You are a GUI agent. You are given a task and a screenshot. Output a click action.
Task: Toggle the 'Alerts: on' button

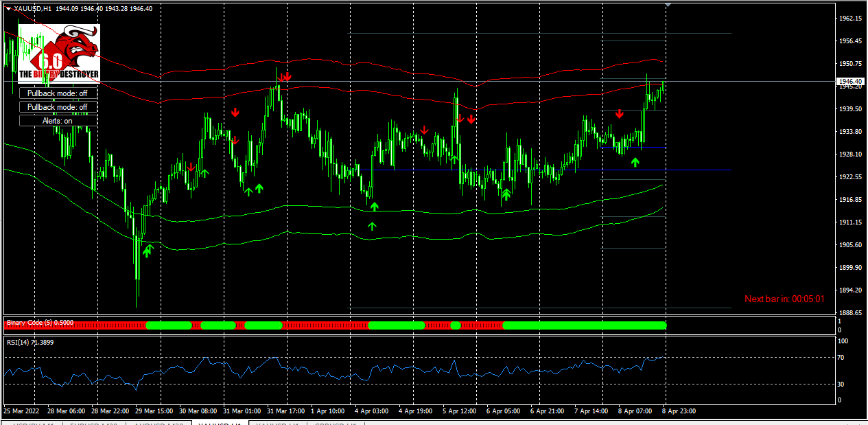[x=58, y=120]
